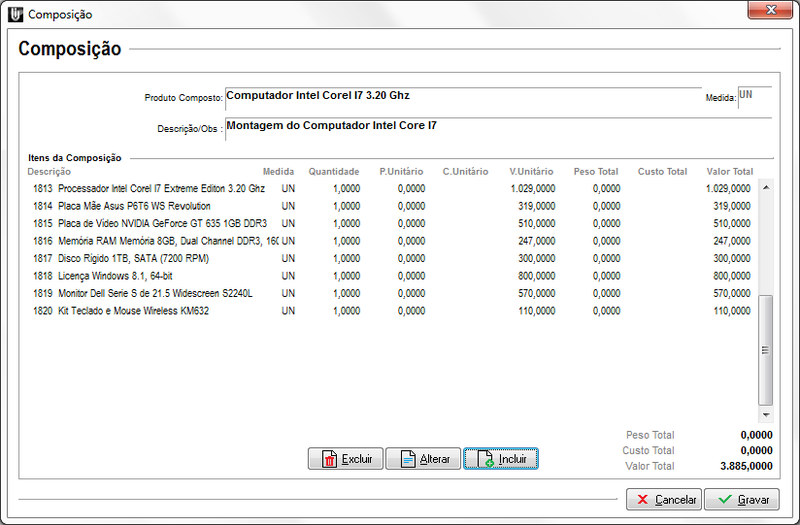Click inside the Descrição/Obs text field
800x525 pixels.
pos(497,128)
